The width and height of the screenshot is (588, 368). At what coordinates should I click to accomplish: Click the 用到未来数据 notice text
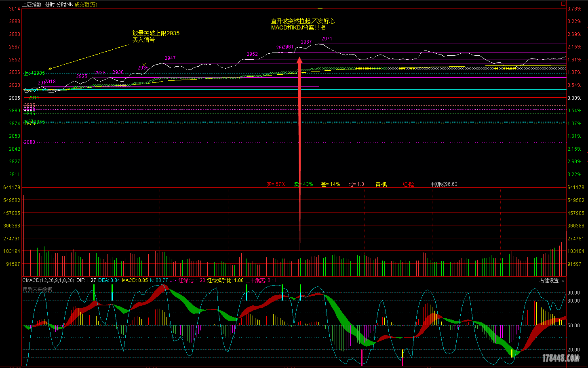point(37,290)
